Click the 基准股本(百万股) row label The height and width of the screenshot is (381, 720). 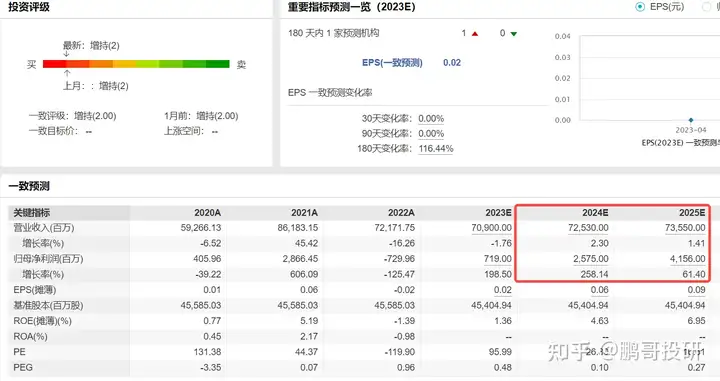click(x=48, y=306)
